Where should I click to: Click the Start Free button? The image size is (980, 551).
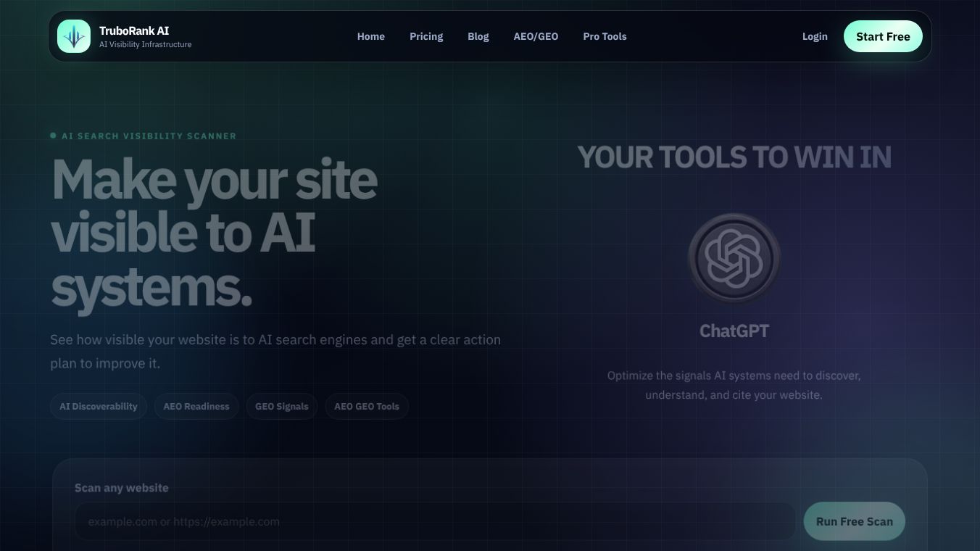point(883,36)
